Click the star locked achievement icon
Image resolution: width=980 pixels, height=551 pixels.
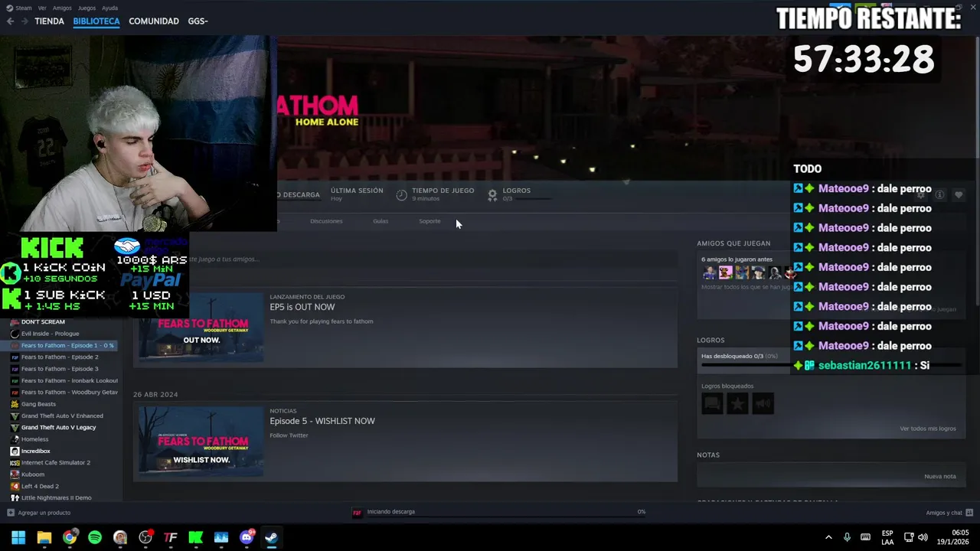click(737, 403)
